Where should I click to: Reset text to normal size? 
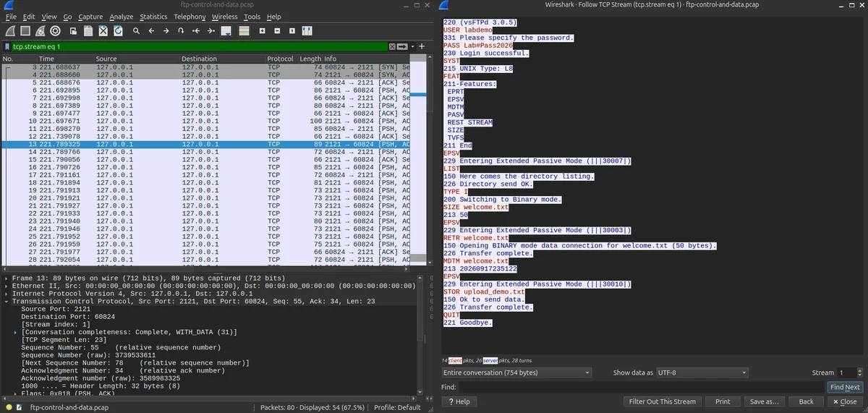tap(292, 31)
